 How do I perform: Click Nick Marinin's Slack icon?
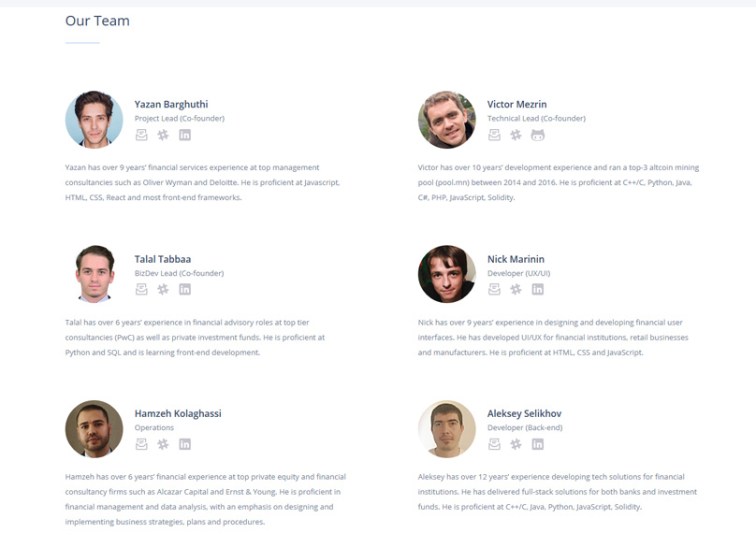(x=516, y=289)
